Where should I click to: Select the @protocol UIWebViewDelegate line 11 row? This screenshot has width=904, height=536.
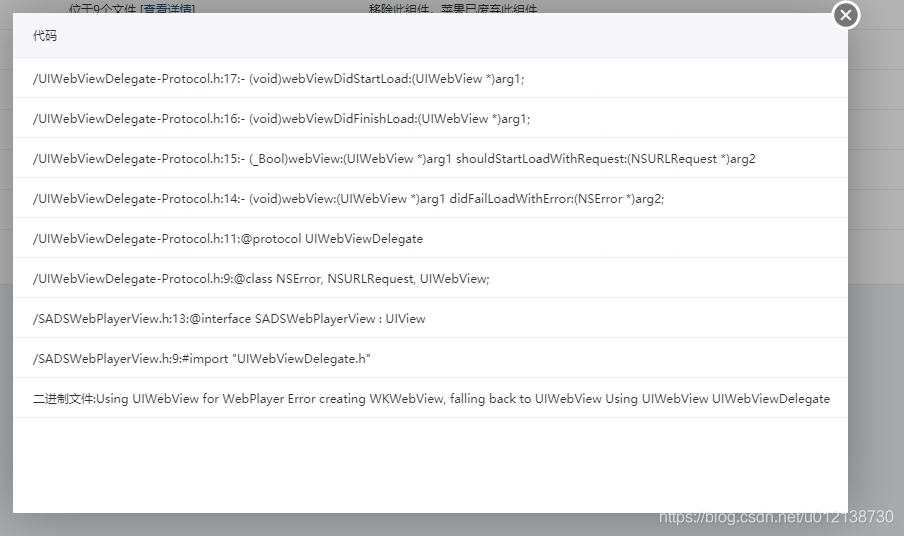[x=430, y=237]
